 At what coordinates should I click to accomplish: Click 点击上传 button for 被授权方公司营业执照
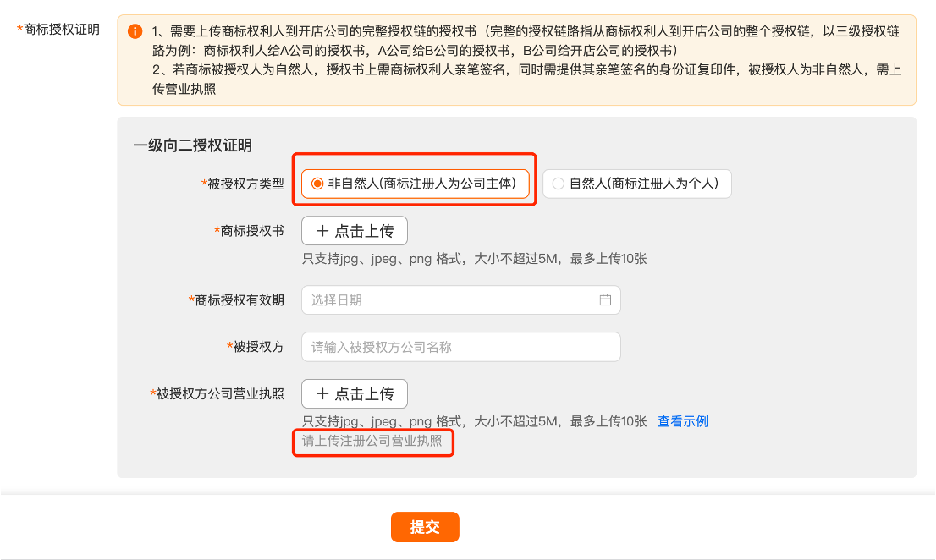(354, 393)
